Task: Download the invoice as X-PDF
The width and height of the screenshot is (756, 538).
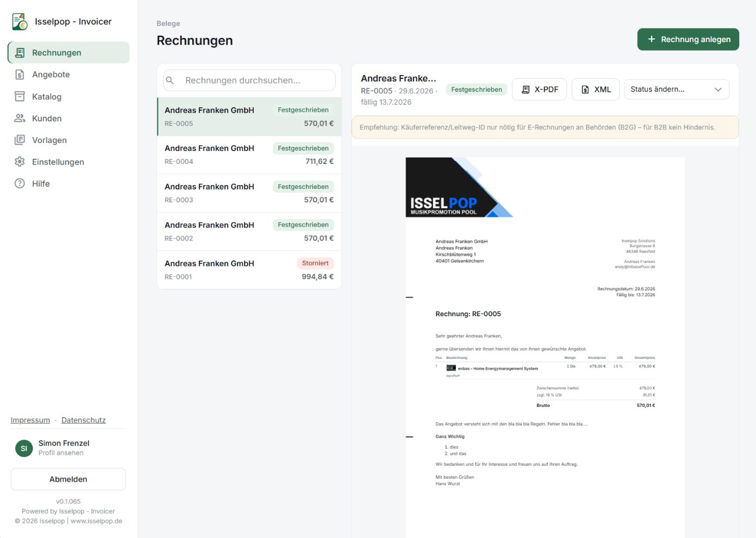Action: click(x=539, y=90)
